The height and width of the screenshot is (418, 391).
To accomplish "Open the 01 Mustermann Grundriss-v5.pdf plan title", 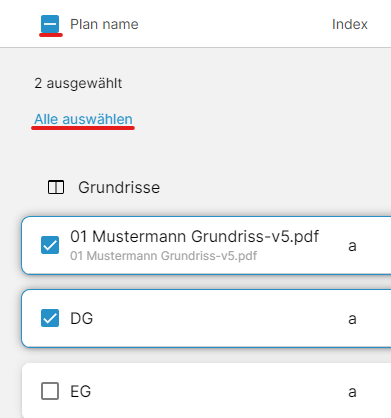I will pos(194,236).
